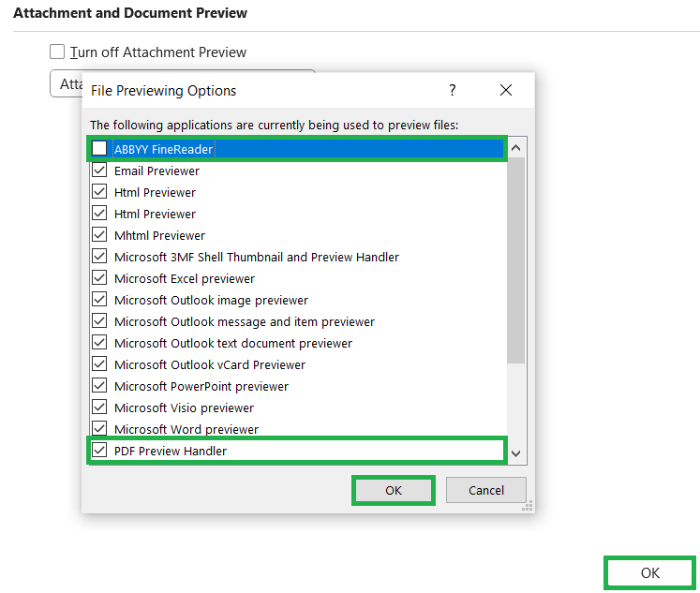The image size is (700, 593).
Task: Uncheck the PDF Preview Handler checkbox
Action: click(99, 450)
